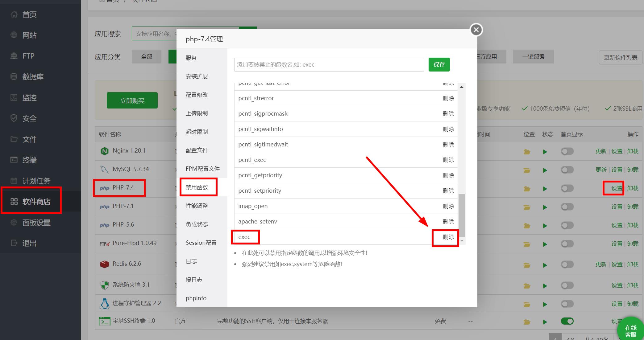The image size is (644, 340).
Task: Delete the pcntl_sigwaitinfo function entry
Action: pyautogui.click(x=448, y=129)
